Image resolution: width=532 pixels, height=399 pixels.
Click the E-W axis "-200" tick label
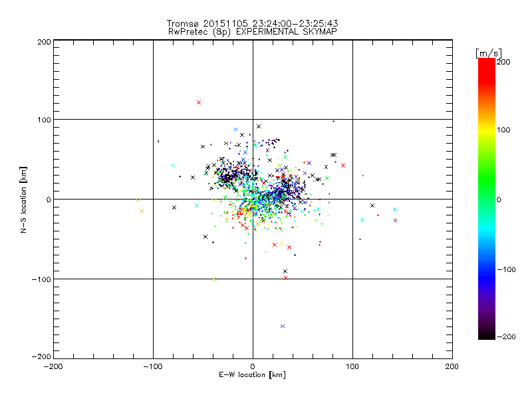tap(53, 366)
